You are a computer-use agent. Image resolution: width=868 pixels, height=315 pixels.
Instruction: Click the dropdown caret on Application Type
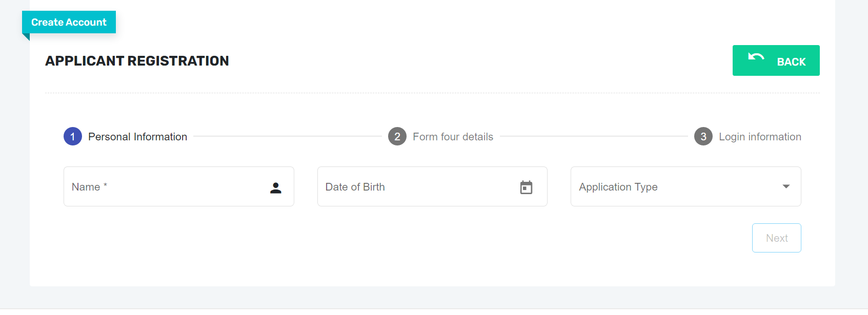(785, 186)
